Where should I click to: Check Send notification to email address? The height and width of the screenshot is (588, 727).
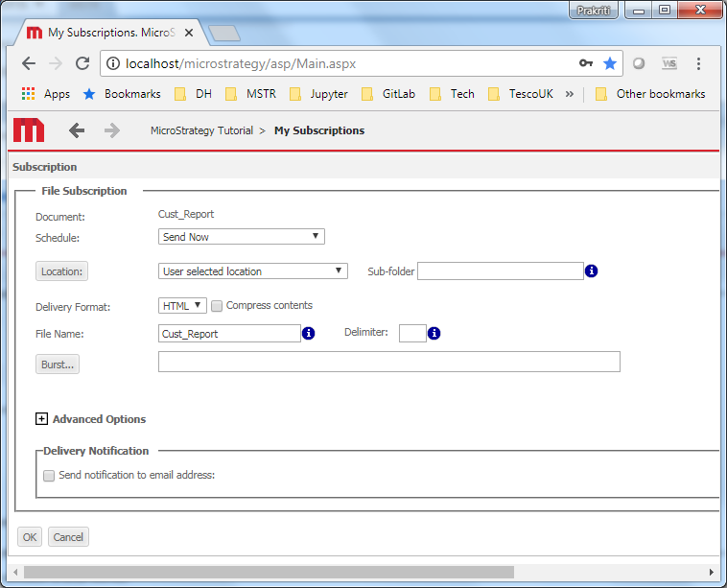tap(49, 475)
